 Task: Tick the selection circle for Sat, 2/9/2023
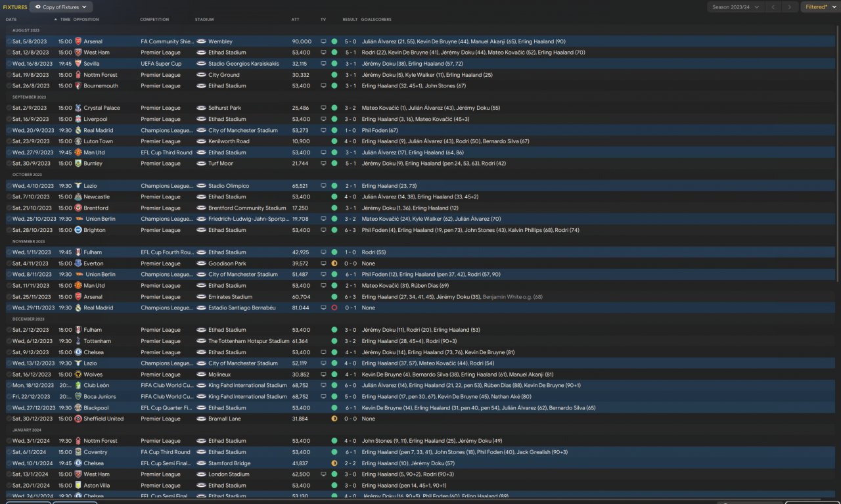[x=9, y=108]
